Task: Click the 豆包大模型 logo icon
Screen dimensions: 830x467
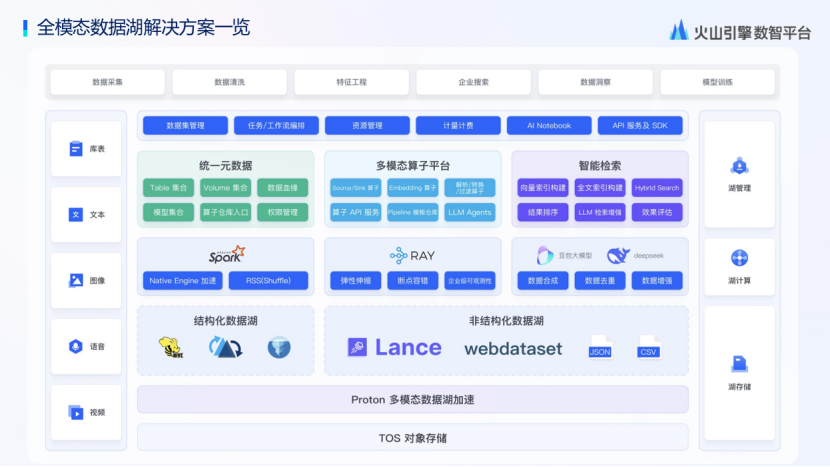Action: click(545, 255)
